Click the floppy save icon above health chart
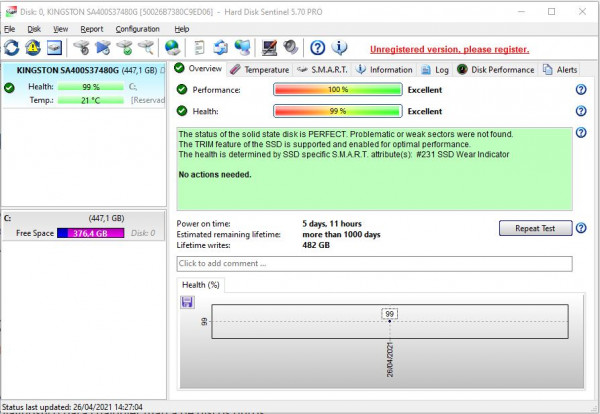Screen dimensions: 600x414 click(x=187, y=302)
